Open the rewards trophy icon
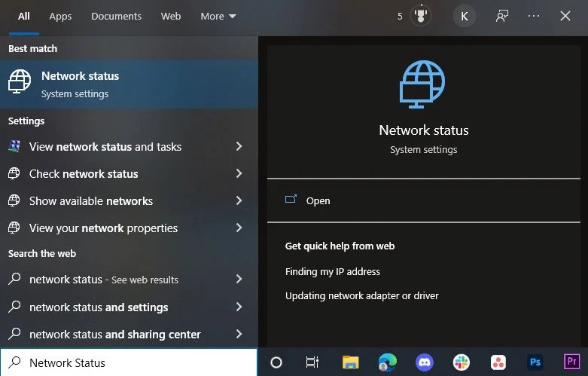This screenshot has width=588, height=376. click(420, 16)
